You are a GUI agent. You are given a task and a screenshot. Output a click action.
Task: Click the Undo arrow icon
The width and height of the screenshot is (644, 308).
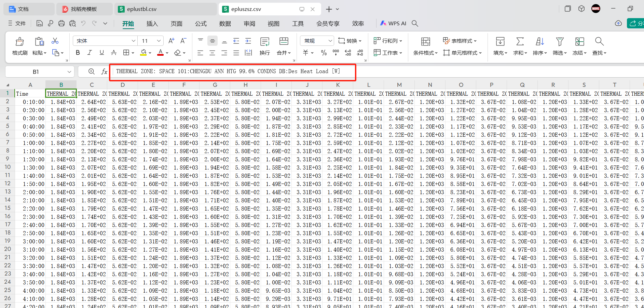point(83,23)
